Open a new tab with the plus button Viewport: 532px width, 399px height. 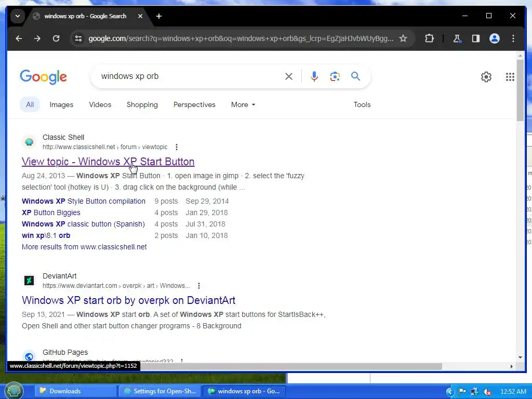[x=159, y=16]
